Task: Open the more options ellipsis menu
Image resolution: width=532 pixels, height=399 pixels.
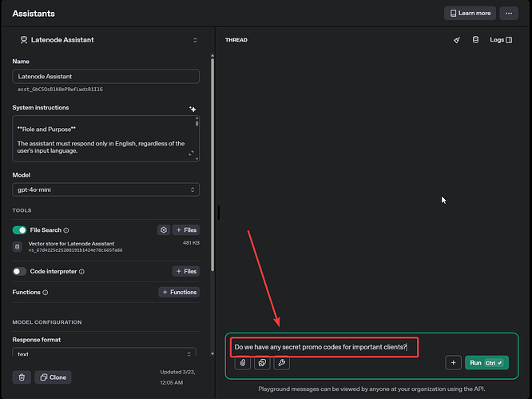Action: [x=509, y=14]
